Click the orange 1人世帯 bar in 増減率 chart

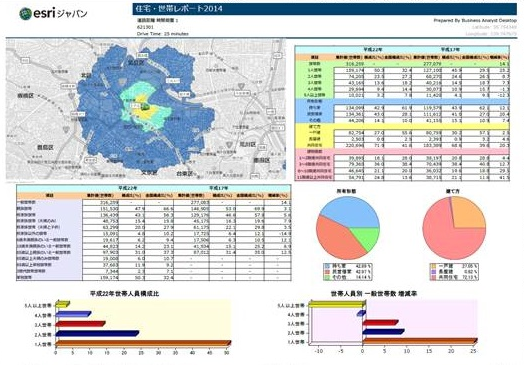(420, 341)
